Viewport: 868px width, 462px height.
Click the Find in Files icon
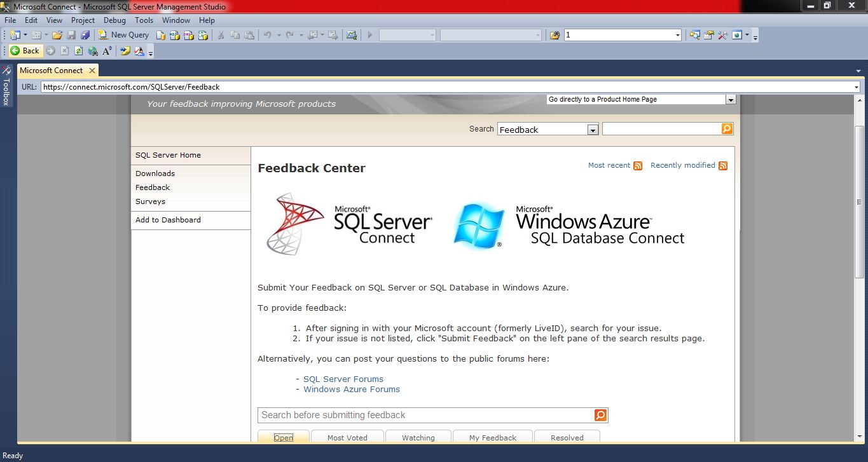555,35
